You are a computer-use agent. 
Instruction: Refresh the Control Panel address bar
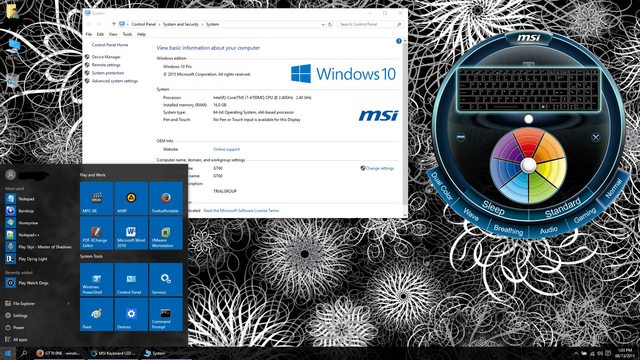click(x=330, y=24)
